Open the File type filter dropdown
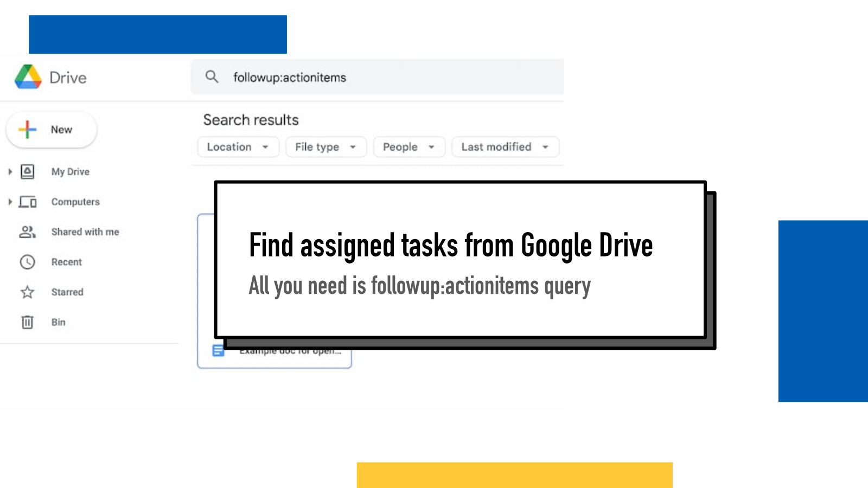The width and height of the screenshot is (868, 488). pyautogui.click(x=325, y=146)
